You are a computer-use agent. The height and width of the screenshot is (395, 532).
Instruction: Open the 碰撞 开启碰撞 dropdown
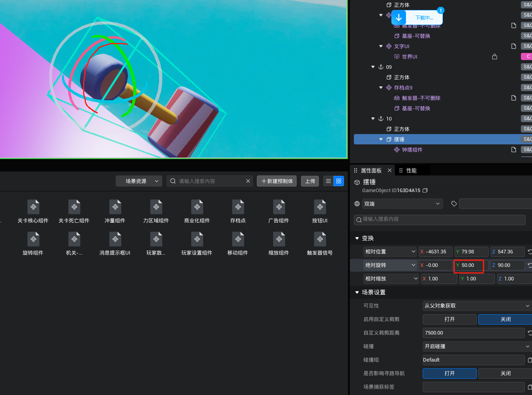pyautogui.click(x=477, y=346)
